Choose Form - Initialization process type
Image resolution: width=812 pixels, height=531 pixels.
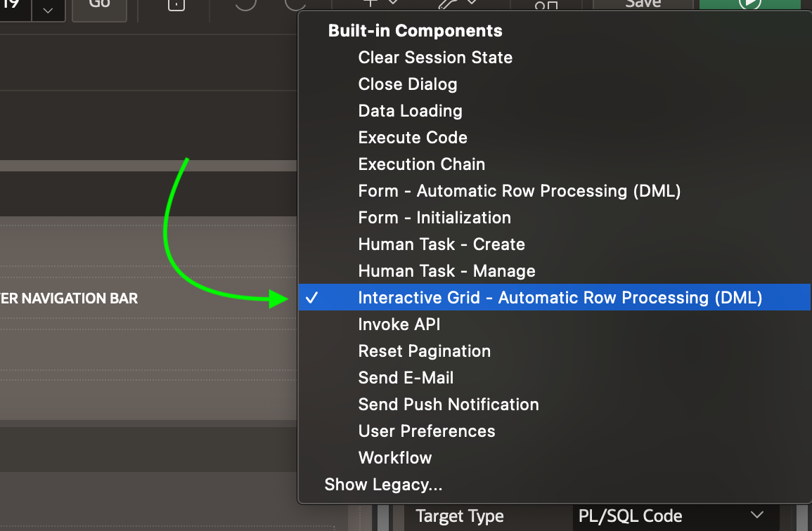(x=434, y=217)
